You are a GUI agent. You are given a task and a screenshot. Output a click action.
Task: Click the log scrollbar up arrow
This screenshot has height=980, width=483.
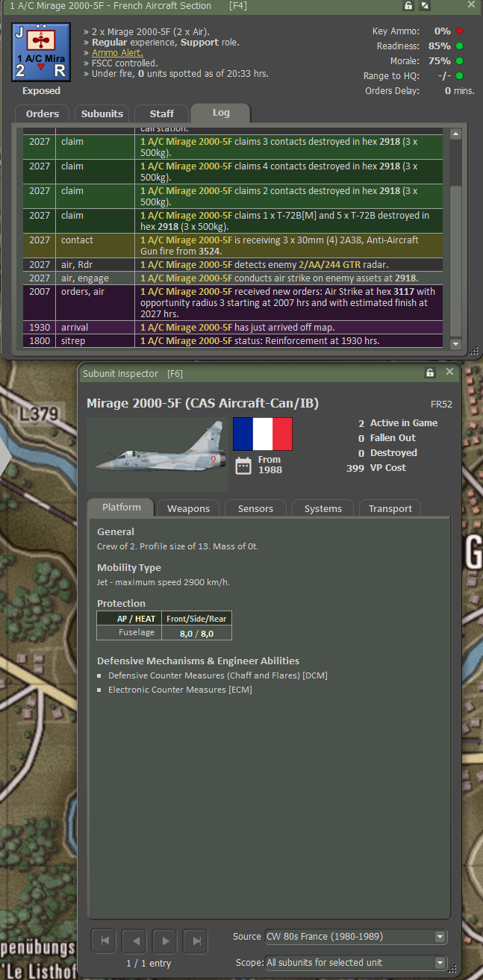(455, 134)
